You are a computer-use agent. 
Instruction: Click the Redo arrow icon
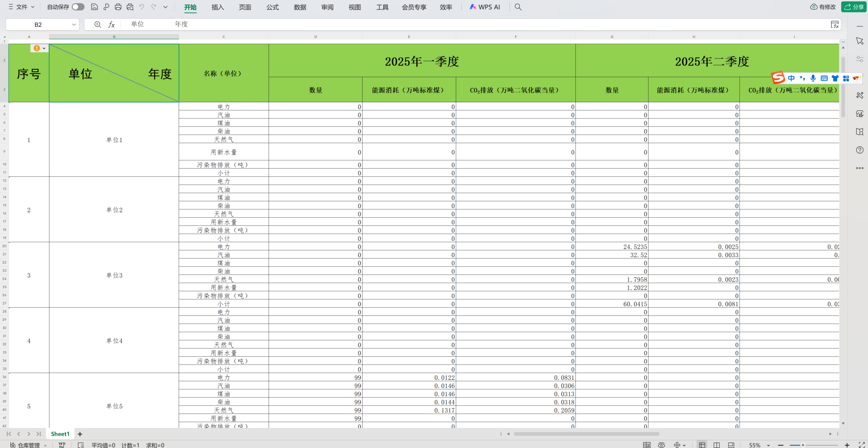(154, 7)
